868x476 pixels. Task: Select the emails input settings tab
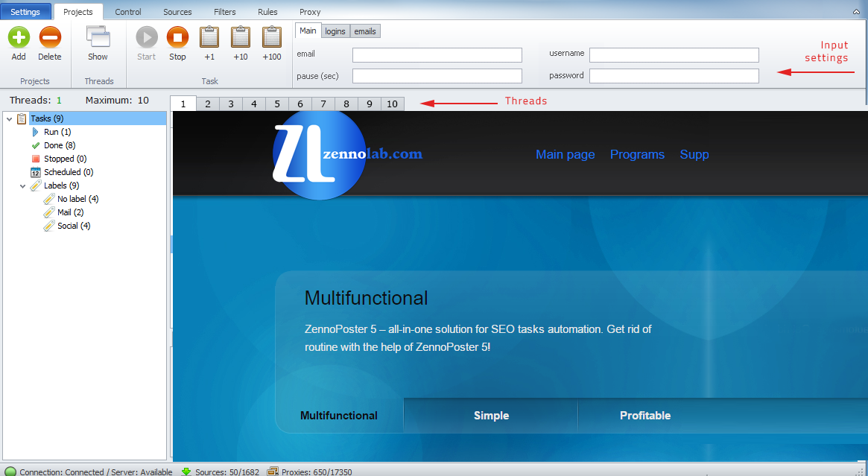[x=365, y=31]
